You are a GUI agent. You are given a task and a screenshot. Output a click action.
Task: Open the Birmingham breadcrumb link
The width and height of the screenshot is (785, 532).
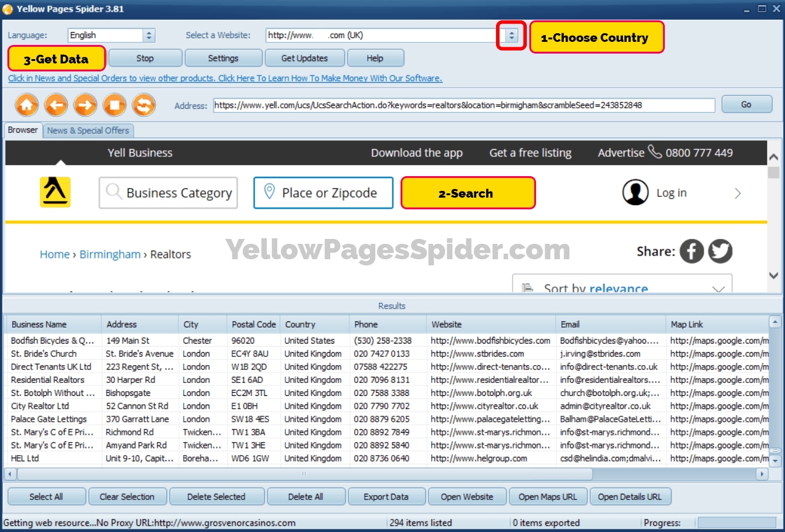(x=110, y=254)
